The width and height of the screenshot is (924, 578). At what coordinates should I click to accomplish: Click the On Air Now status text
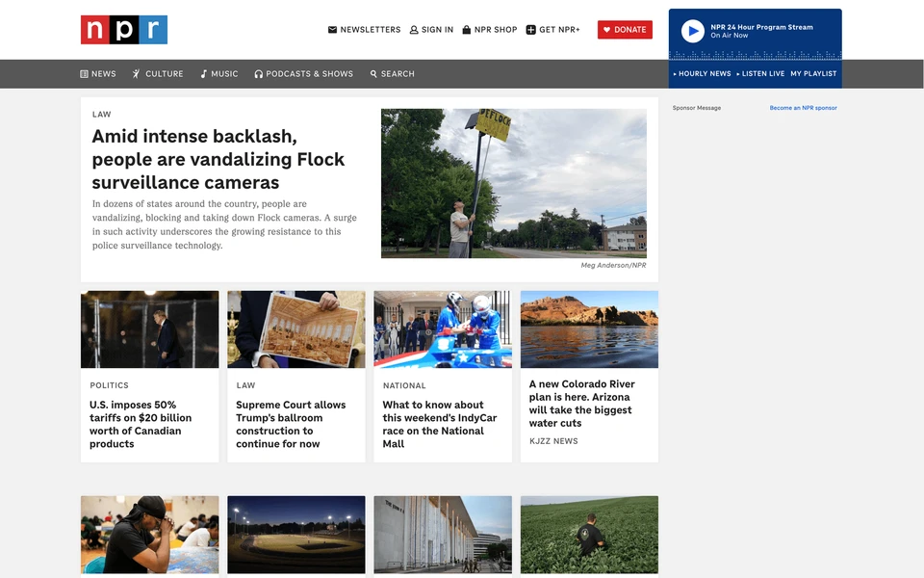point(729,36)
